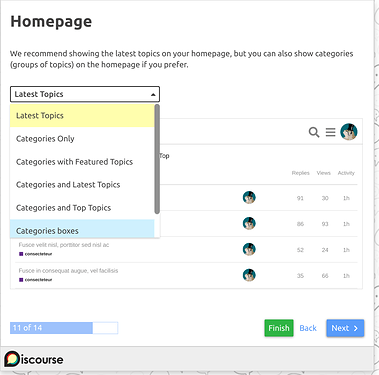Open topic 'Fusce in consequat augue, vel facilisis'
379x375 pixels.
[x=68, y=271]
